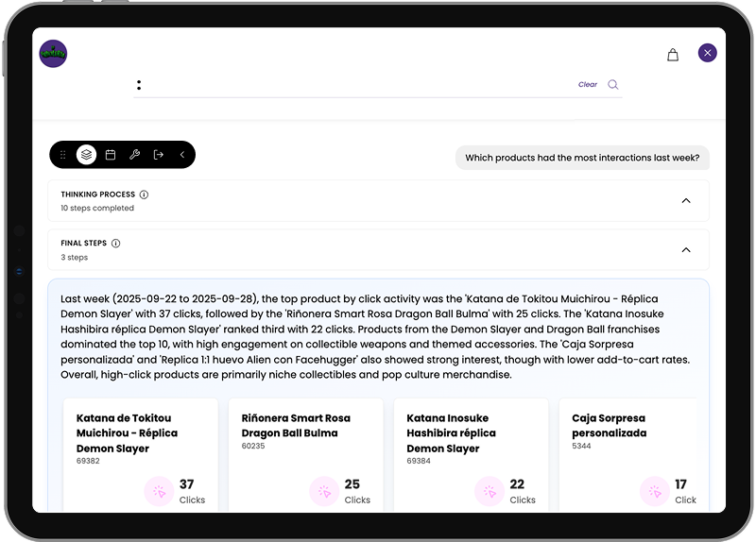Click the magnifier search icon
The height and width of the screenshot is (542, 756).
pyautogui.click(x=613, y=85)
